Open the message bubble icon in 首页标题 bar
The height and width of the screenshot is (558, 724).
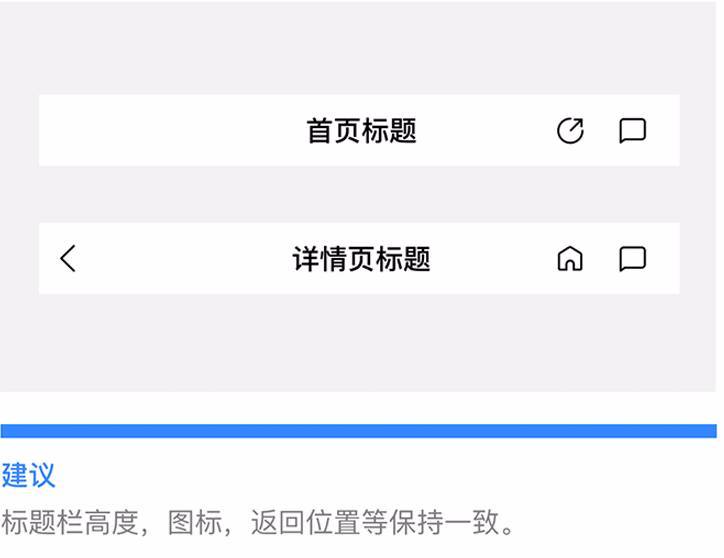point(632,131)
